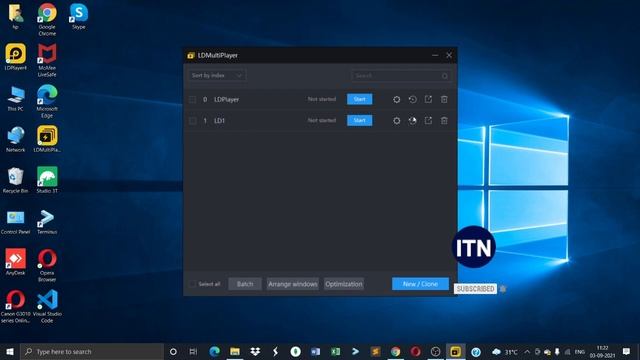
Task: Select Recycle Bin desktop icon
Action: click(16, 180)
